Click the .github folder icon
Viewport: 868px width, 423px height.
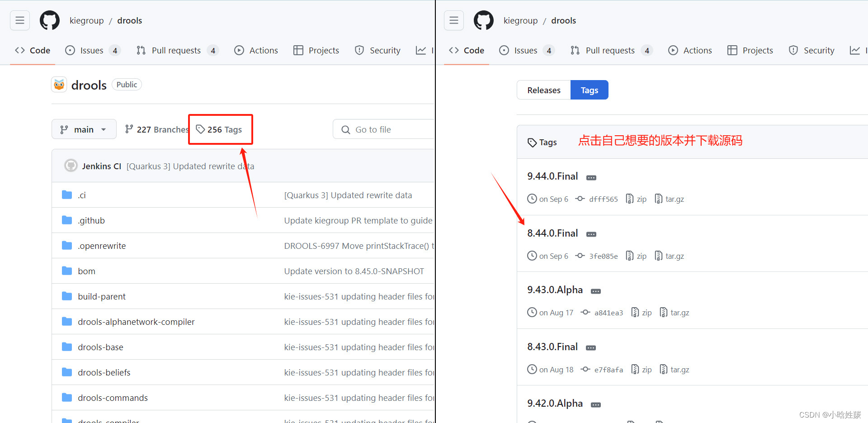67,220
